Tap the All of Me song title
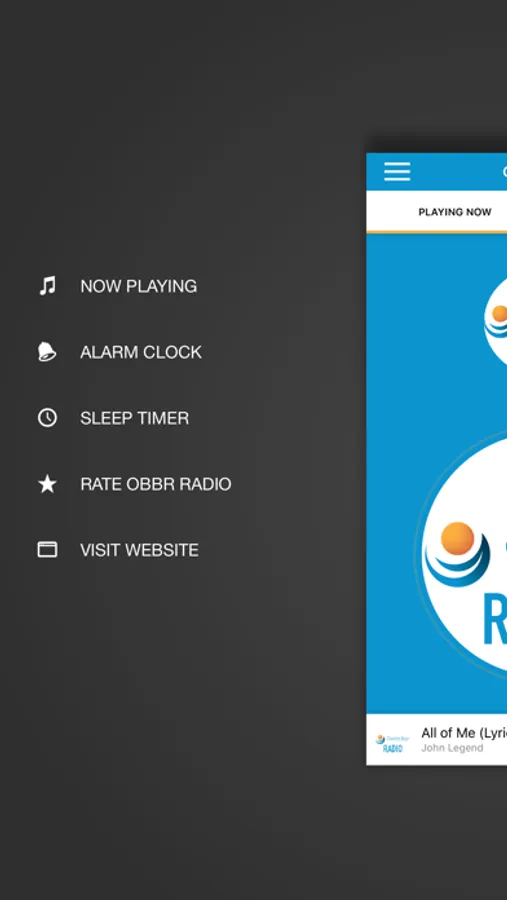Screen dimensions: 507x900 [x=464, y=732]
